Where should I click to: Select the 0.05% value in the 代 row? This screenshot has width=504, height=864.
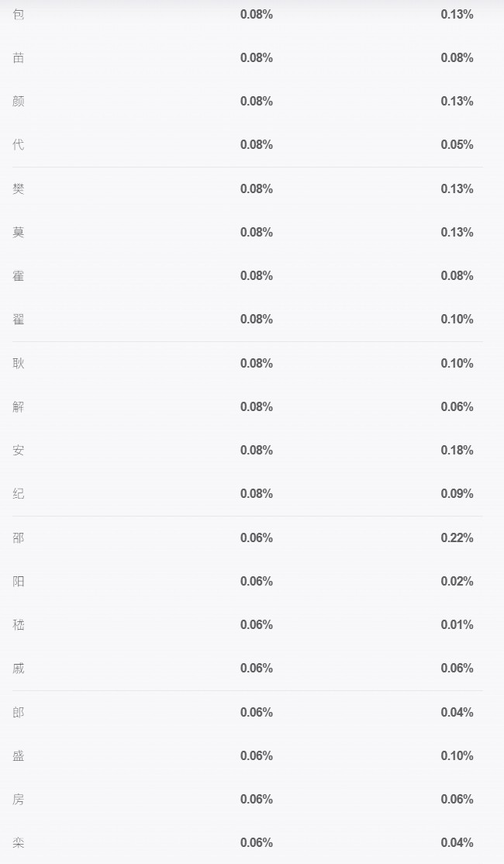point(457,145)
